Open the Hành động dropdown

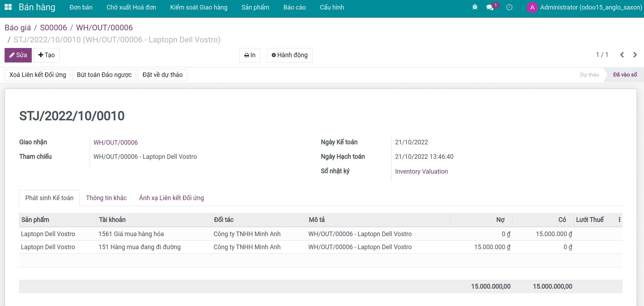click(289, 55)
